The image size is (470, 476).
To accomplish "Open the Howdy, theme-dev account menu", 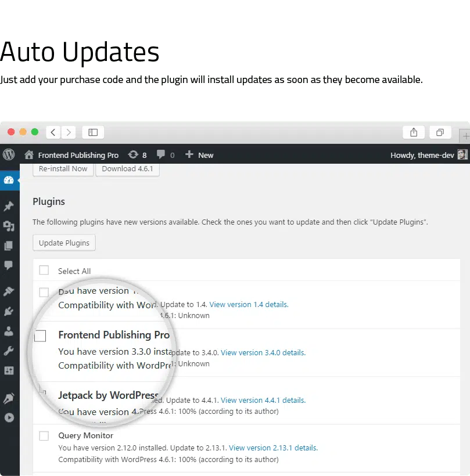I will tap(429, 155).
